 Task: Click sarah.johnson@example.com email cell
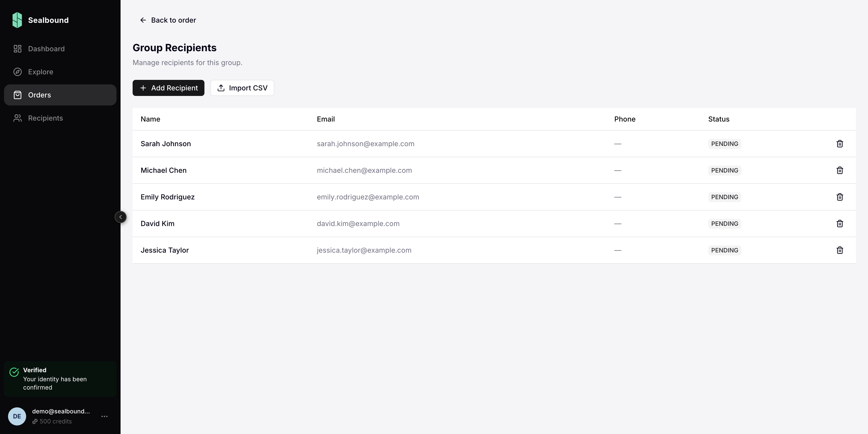point(365,144)
